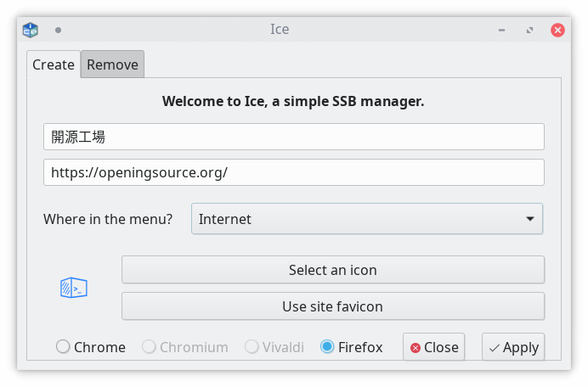Switch to the Create tab
The width and height of the screenshot is (588, 387).
(x=54, y=64)
